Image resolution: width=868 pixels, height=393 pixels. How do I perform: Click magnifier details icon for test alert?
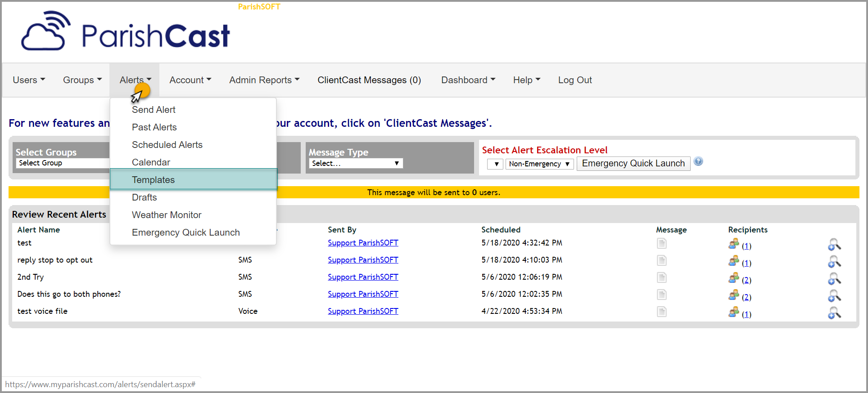pos(834,245)
